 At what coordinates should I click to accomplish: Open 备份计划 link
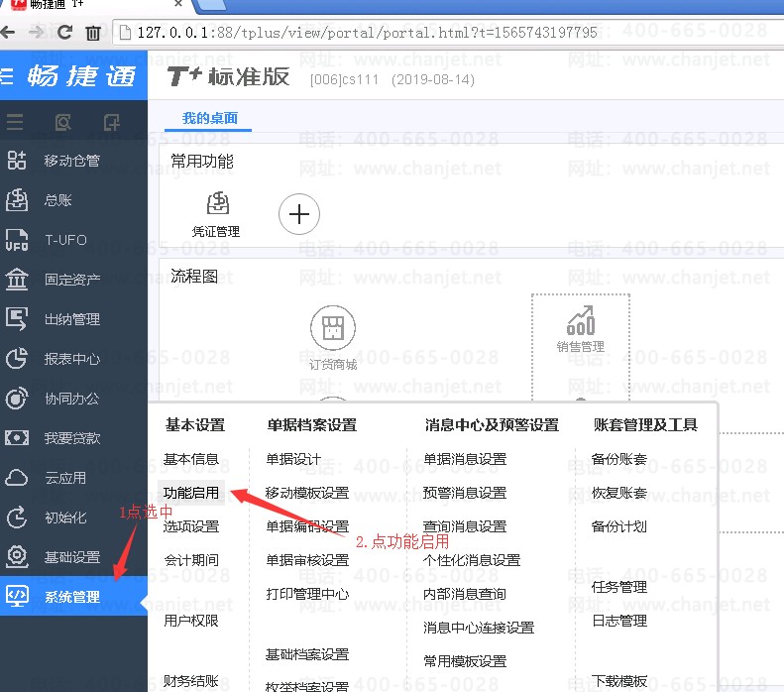(x=619, y=526)
